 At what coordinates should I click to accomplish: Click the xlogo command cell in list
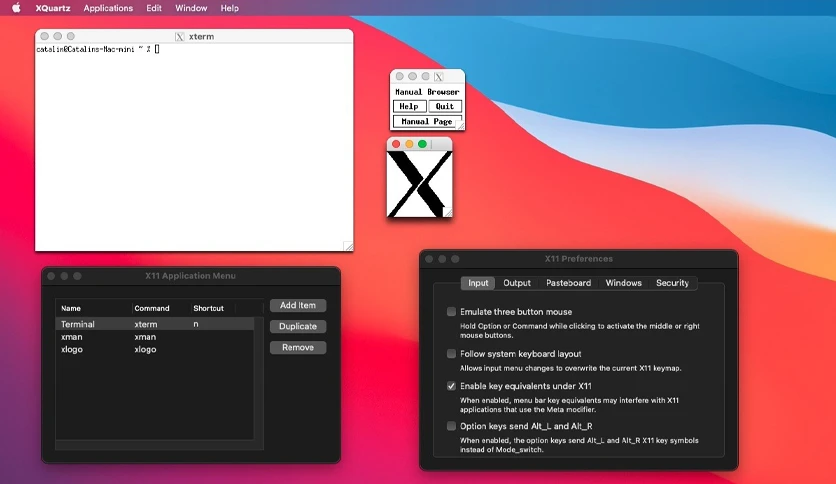[x=145, y=350]
